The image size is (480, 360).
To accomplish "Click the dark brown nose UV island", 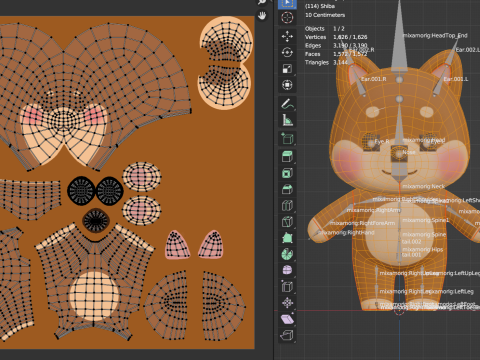I will [x=96, y=221].
